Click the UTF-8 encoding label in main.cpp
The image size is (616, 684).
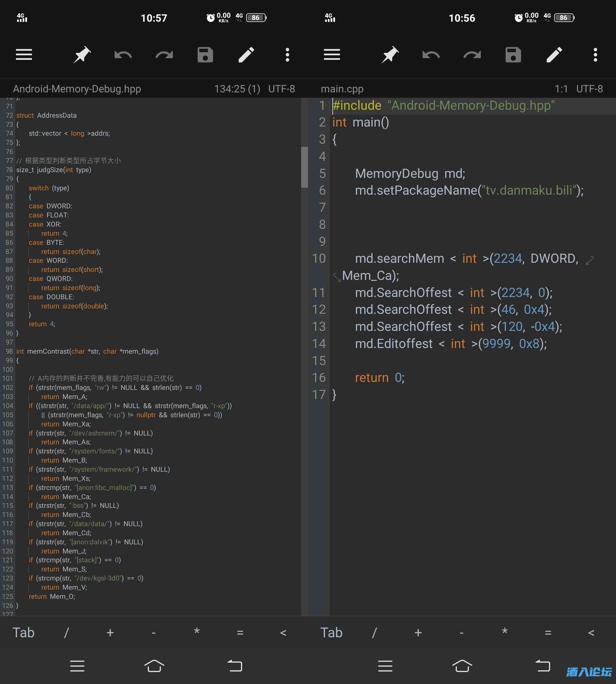click(589, 89)
